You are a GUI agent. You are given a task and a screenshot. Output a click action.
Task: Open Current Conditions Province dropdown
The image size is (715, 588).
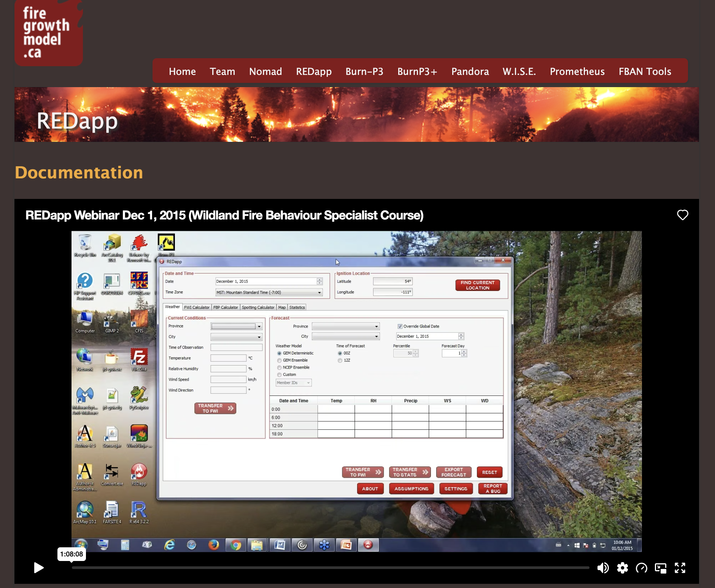click(x=237, y=326)
